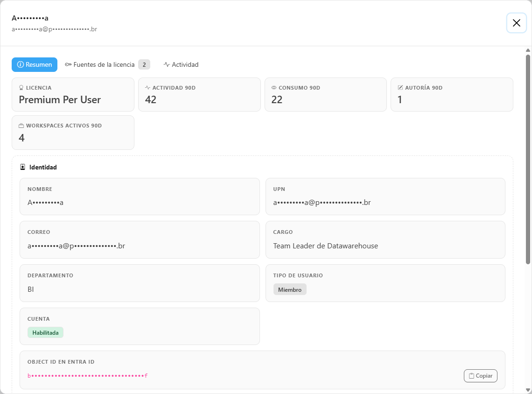The image size is (532, 394).
Task: Copy the Object ID with Copiar button
Action: coord(480,376)
